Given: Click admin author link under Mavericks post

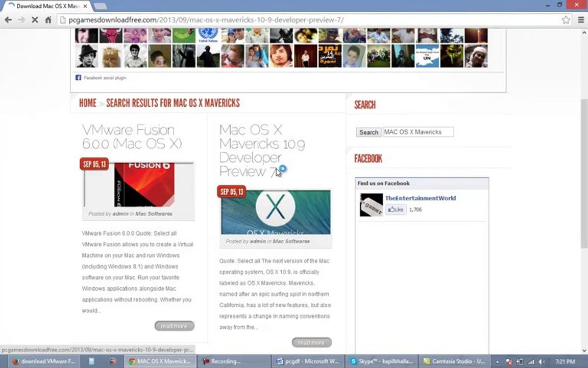Looking at the screenshot, I should tap(258, 241).
